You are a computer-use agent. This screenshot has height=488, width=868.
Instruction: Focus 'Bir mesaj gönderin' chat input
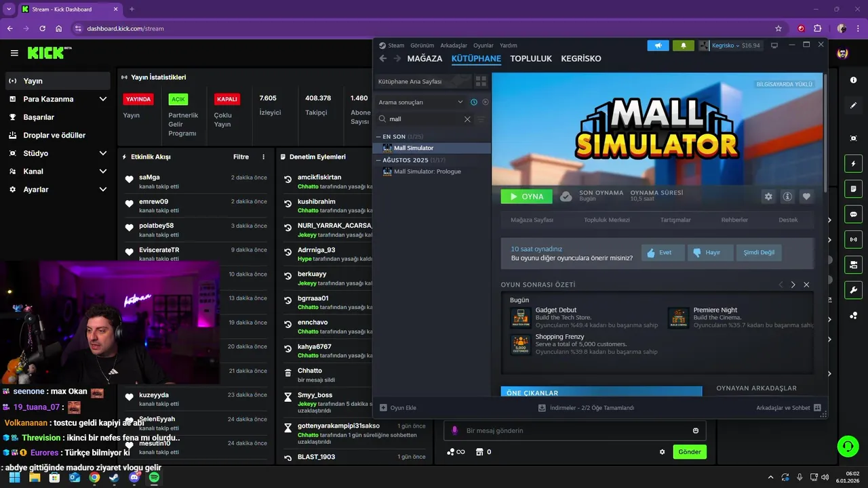[574, 430]
